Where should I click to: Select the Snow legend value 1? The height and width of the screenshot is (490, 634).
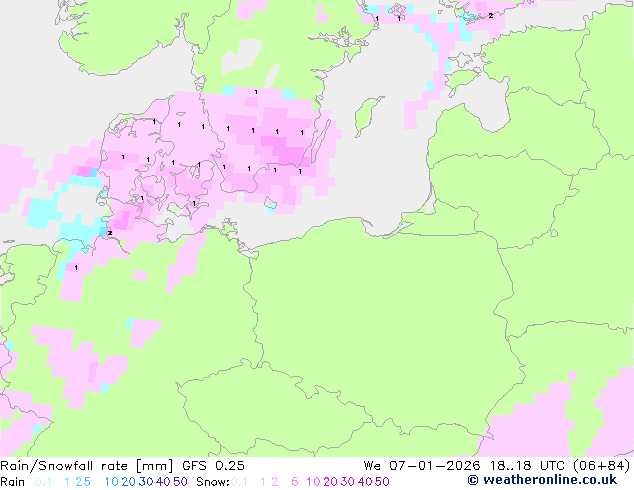(x=263, y=482)
